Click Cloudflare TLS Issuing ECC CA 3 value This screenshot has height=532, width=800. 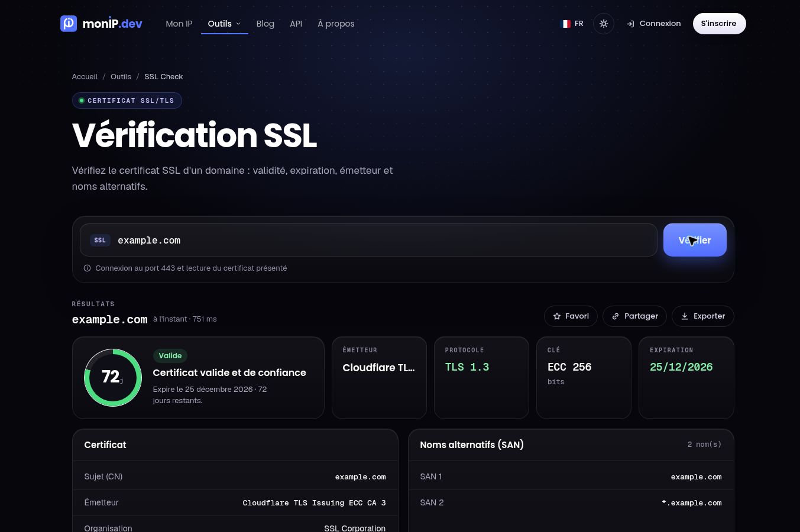tap(314, 503)
